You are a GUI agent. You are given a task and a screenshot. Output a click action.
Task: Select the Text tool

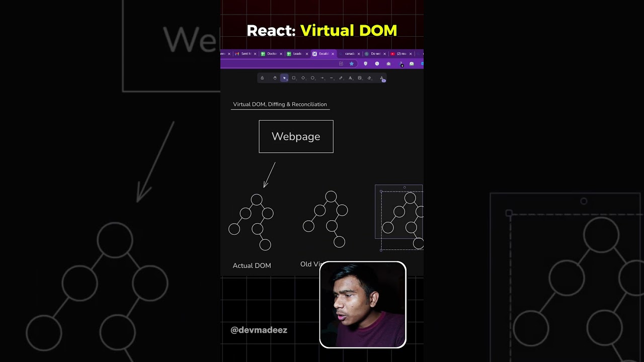click(x=350, y=78)
